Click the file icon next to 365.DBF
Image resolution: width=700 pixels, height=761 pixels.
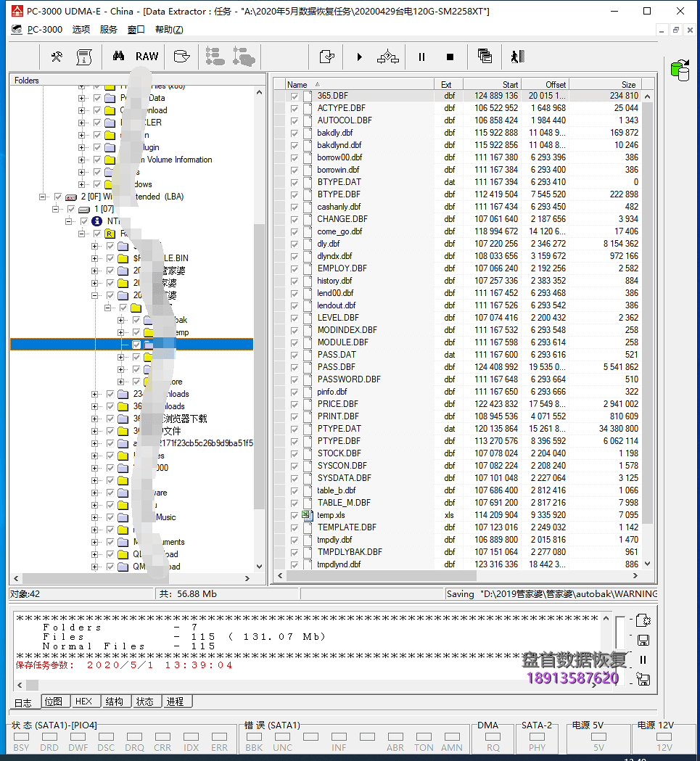click(308, 96)
